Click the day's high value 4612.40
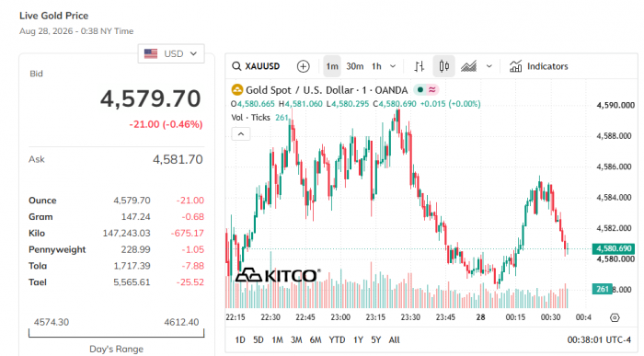Viewport: 644px width, 356px height. click(181, 322)
